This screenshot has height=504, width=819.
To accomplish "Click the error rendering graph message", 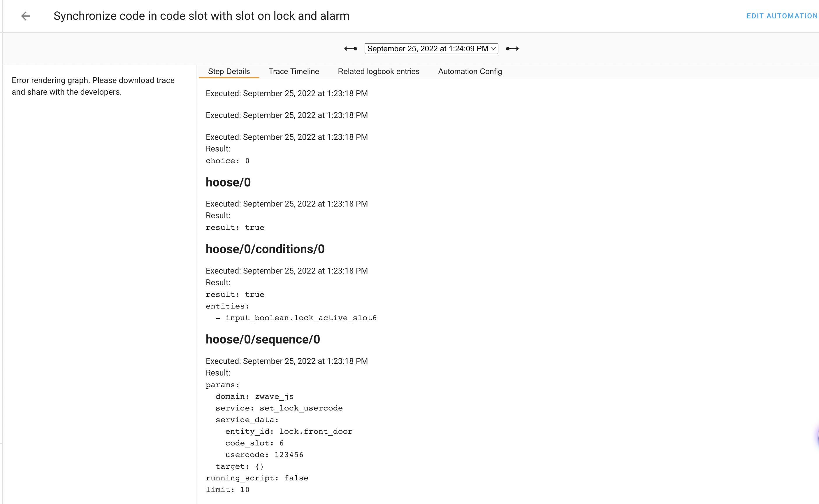I will [x=93, y=86].
